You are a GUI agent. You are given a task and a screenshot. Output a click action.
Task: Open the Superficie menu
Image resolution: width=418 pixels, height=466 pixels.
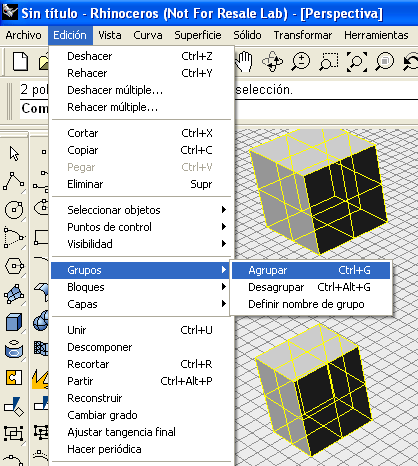(198, 35)
